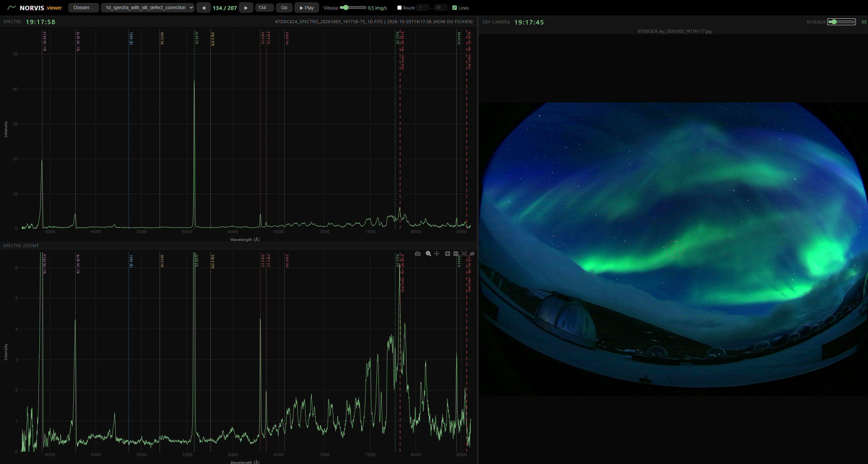Adjust the Vitesse speed slider
Image resolution: width=868 pixels, height=464 pixels.
353,7
